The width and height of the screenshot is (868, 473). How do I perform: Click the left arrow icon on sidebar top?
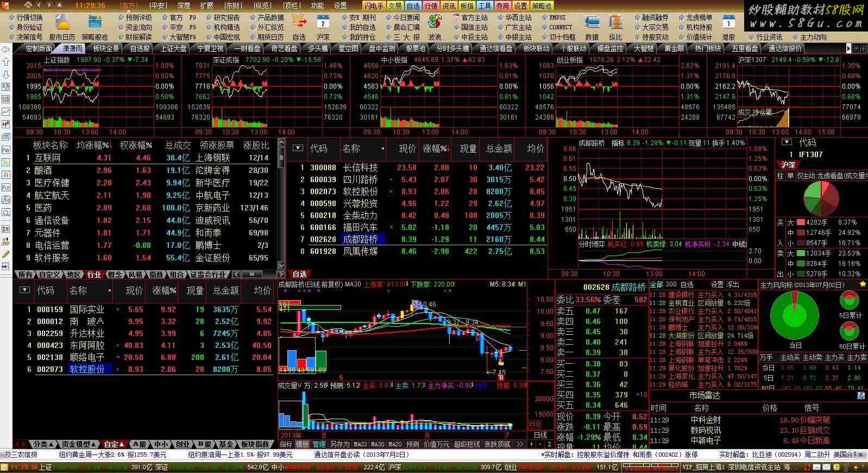coord(6,50)
